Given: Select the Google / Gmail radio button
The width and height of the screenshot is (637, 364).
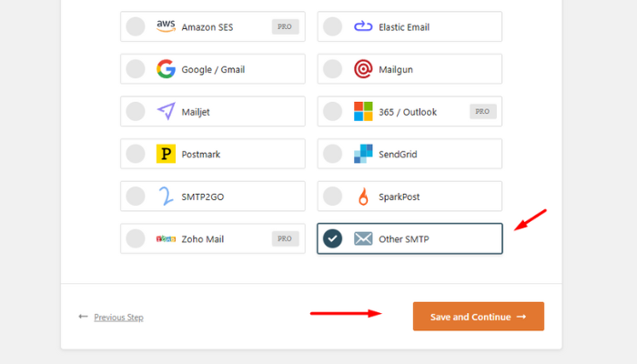Looking at the screenshot, I should [136, 69].
